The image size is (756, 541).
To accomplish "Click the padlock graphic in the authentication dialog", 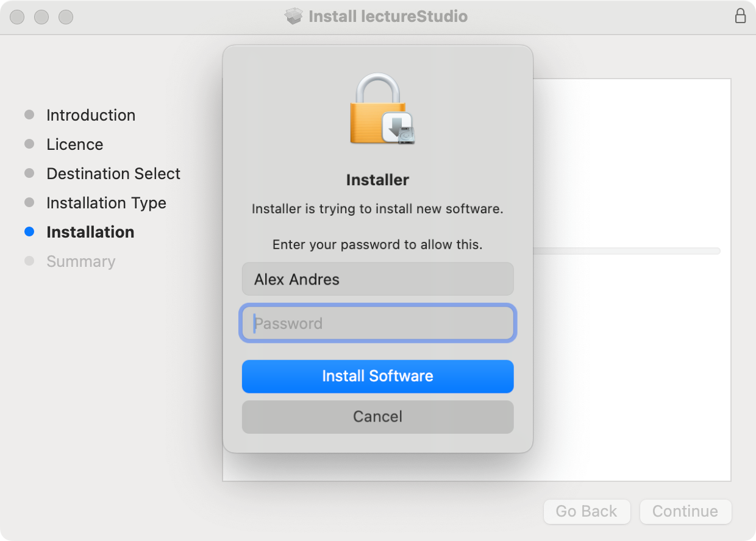I will [x=377, y=110].
